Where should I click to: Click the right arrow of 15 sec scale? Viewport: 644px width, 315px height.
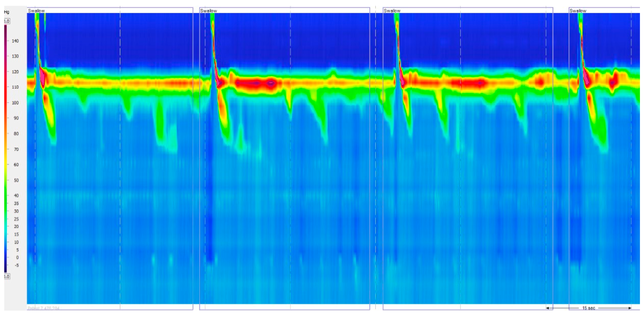click(630, 308)
